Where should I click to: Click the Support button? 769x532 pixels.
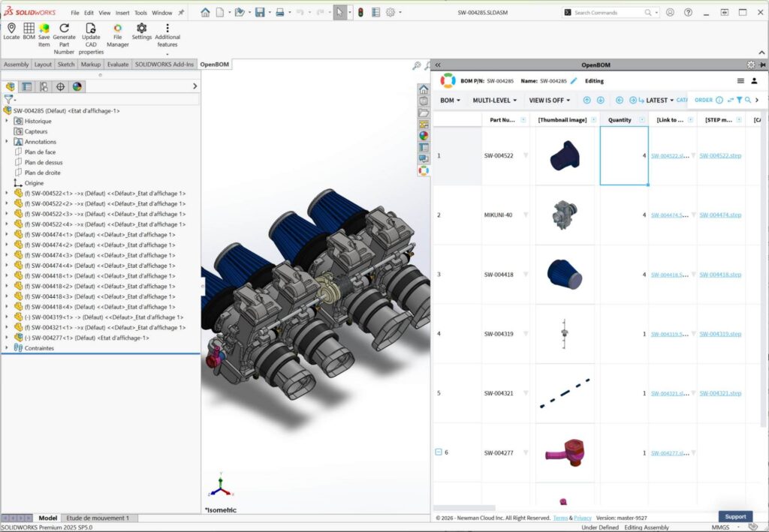[735, 516]
